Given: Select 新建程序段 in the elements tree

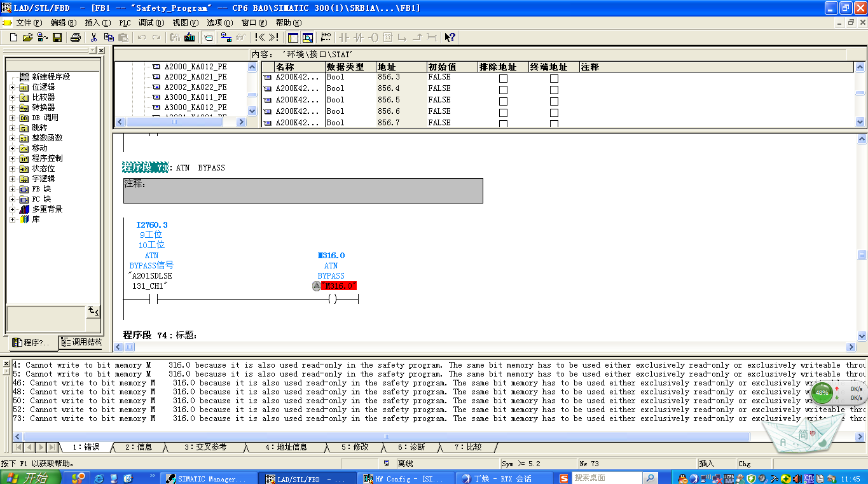Looking at the screenshot, I should click(51, 77).
